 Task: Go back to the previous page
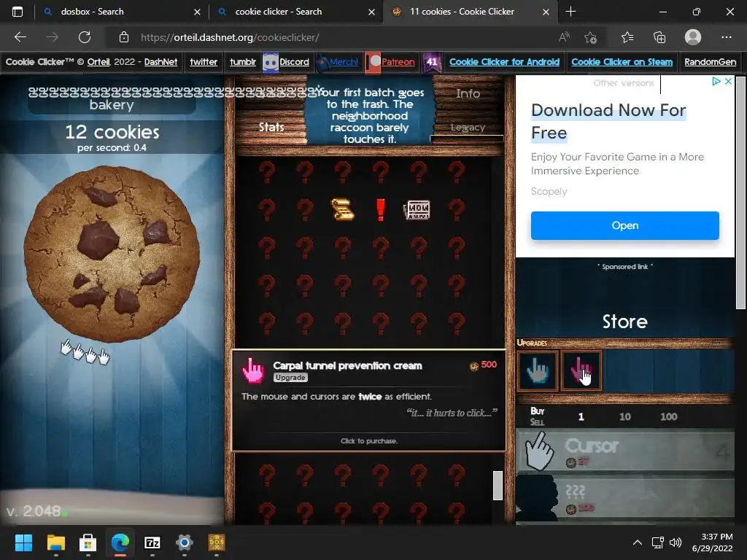click(20, 37)
